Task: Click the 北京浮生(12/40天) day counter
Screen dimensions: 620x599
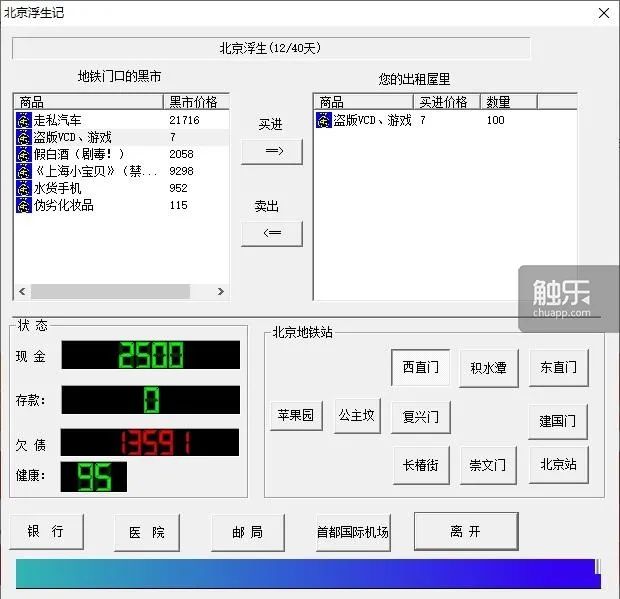Action: coord(271,48)
